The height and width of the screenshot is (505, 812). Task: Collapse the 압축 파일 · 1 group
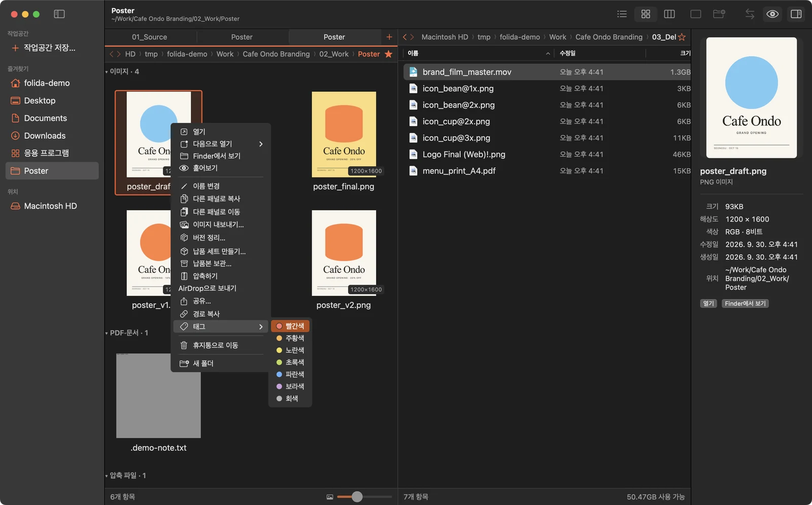click(x=107, y=476)
